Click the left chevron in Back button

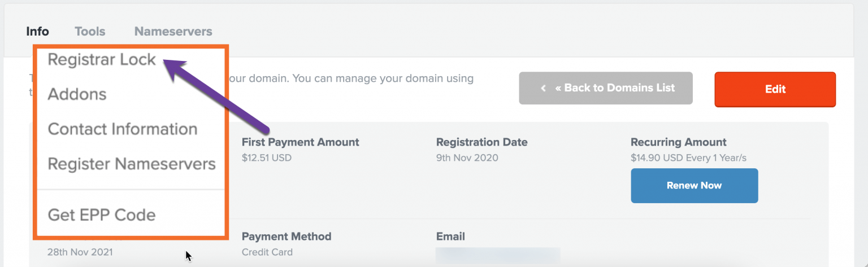point(543,88)
